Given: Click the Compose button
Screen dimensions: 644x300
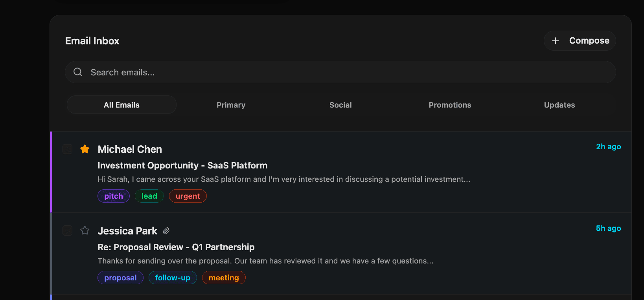Looking at the screenshot, I should 580,41.
